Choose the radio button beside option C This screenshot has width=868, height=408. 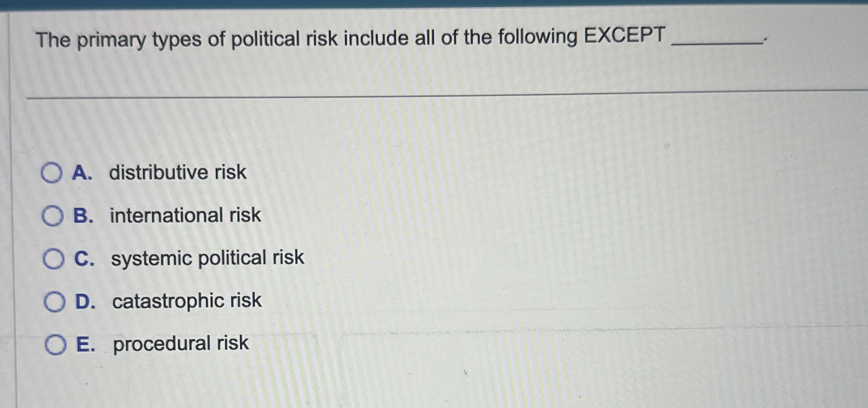[x=53, y=259]
